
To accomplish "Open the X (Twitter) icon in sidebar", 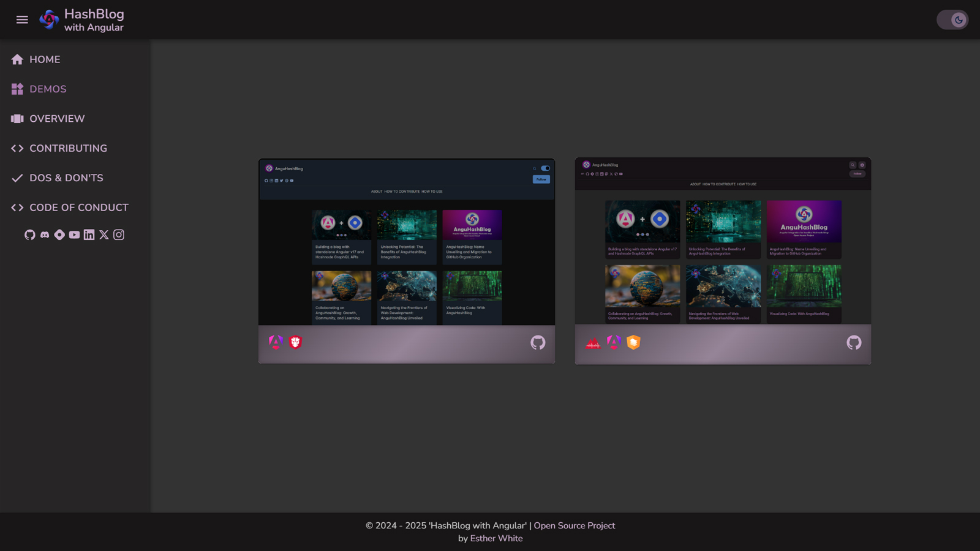I will pos(104,235).
